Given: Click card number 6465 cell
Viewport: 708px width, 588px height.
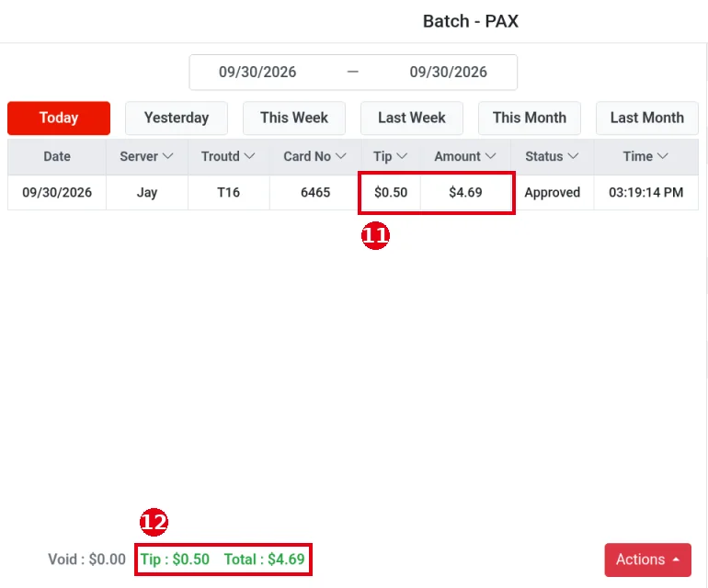Looking at the screenshot, I should pyautogui.click(x=315, y=193).
